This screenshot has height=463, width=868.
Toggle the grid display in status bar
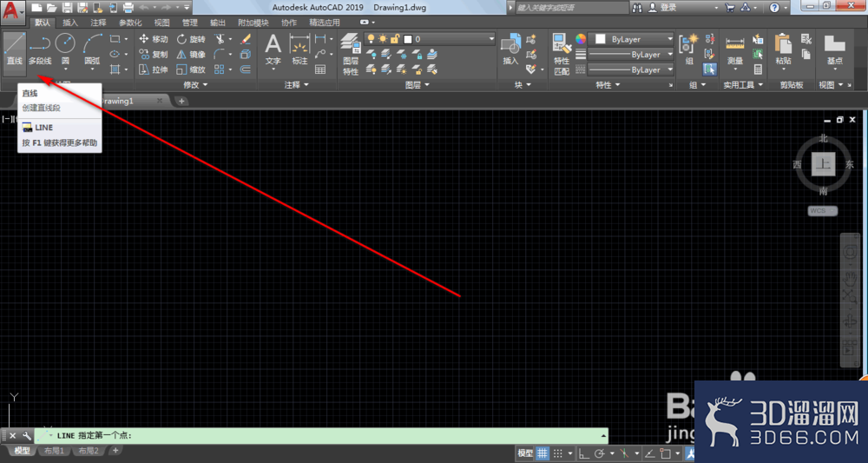[x=542, y=453]
